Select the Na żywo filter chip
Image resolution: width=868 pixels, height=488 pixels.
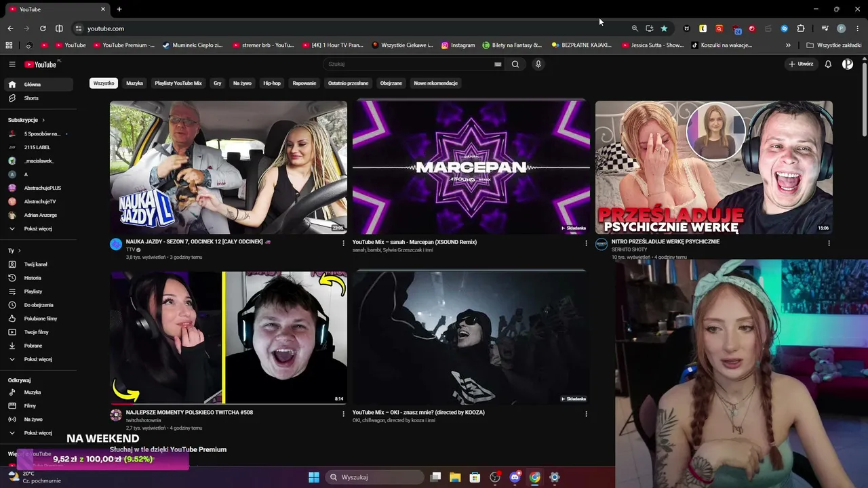click(x=242, y=83)
